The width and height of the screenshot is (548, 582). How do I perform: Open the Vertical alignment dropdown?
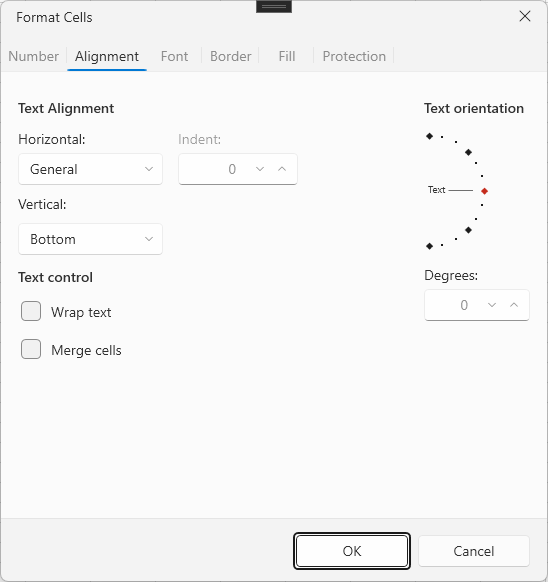91,239
